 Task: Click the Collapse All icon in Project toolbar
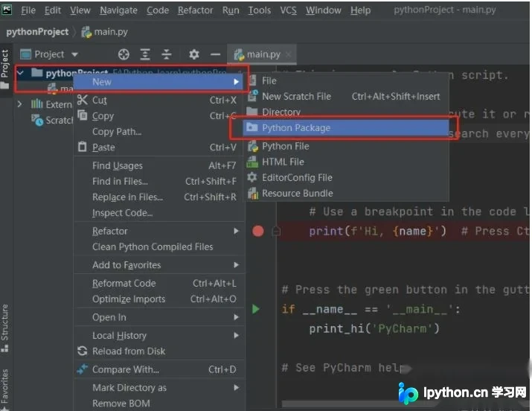(167, 54)
